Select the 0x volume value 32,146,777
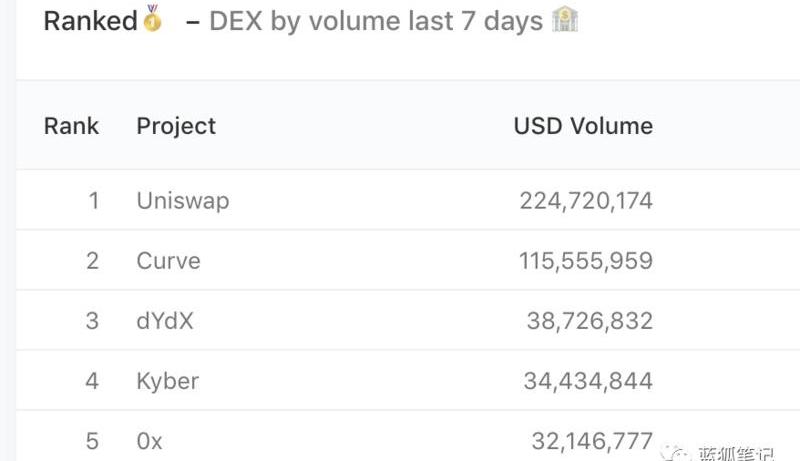 [x=590, y=441]
